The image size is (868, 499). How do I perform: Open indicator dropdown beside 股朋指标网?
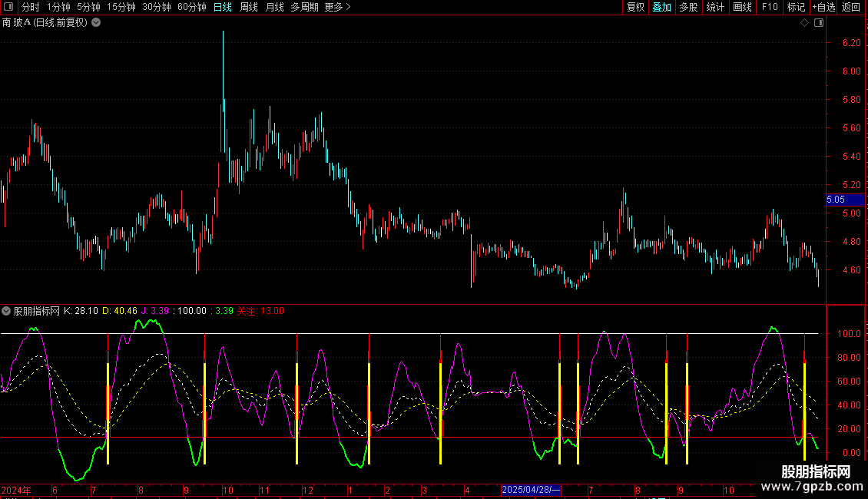pyautogui.click(x=6, y=311)
